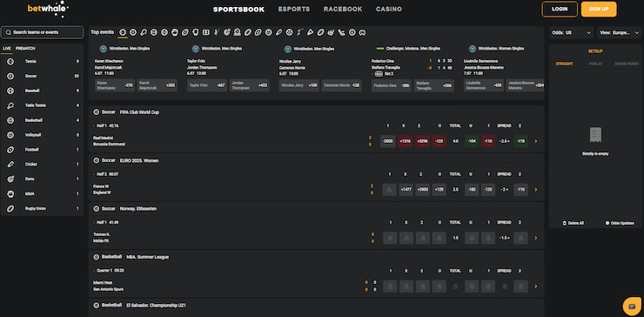Open the View dropdown
Viewport: 644px width, 317px height.
point(619,32)
